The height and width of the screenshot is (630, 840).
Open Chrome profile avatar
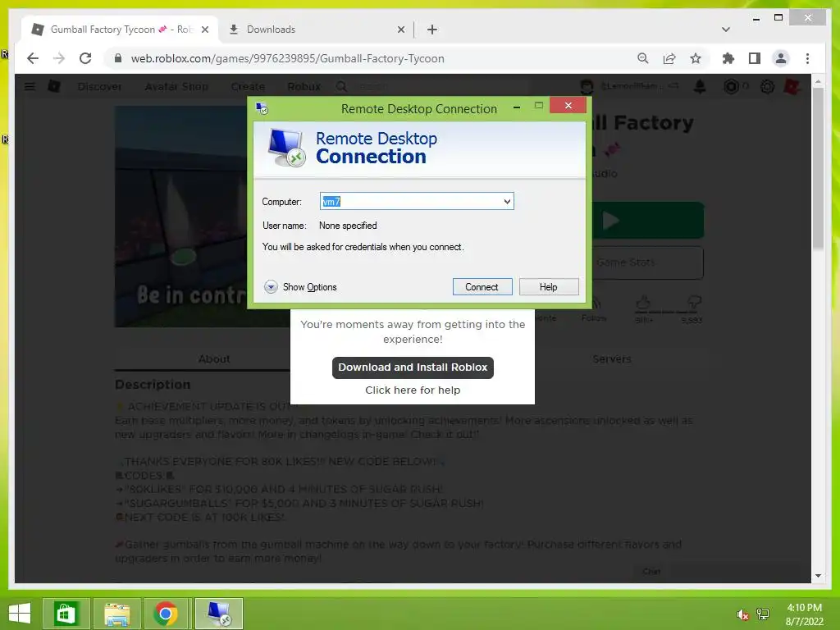pyautogui.click(x=781, y=58)
